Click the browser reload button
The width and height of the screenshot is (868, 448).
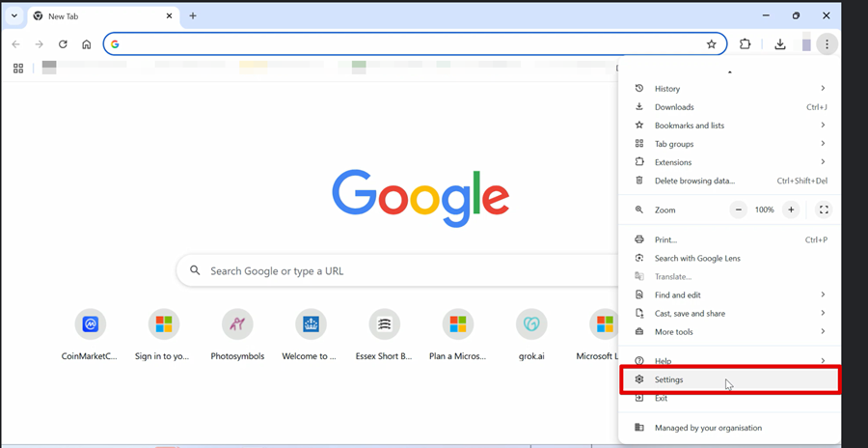(x=63, y=44)
